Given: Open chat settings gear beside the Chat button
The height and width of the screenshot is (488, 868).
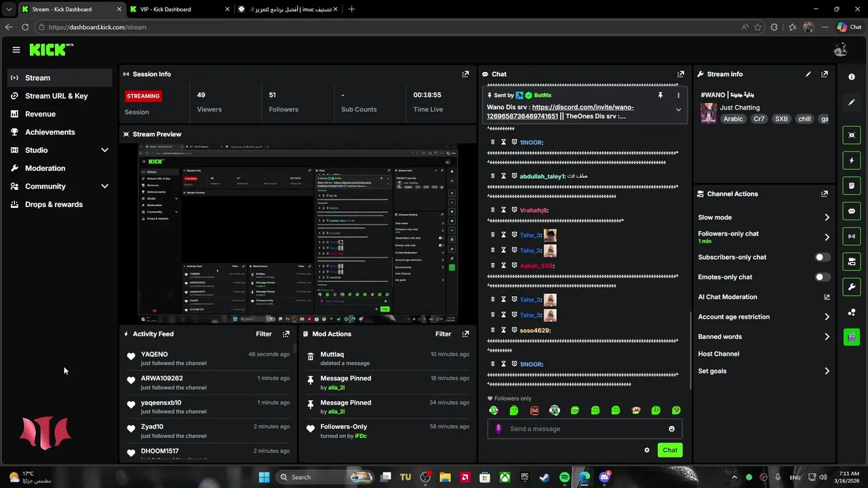Looking at the screenshot, I should pos(647,450).
